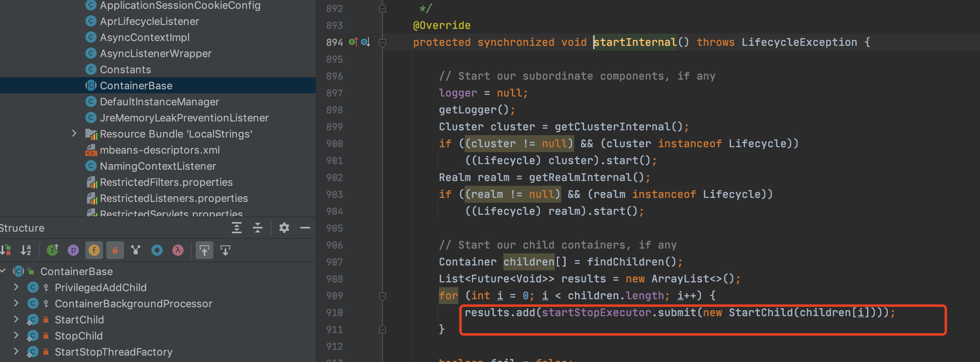Toggle Show Lambdas filter
This screenshot has height=362, width=980.
click(x=178, y=250)
